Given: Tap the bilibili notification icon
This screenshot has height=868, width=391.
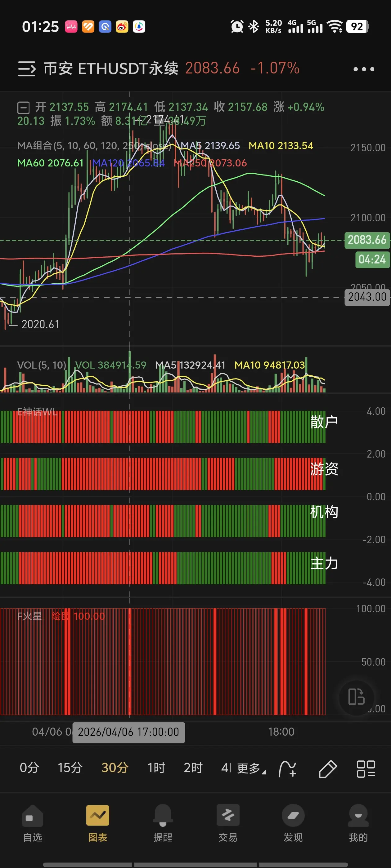Looking at the screenshot, I should tap(71, 27).
